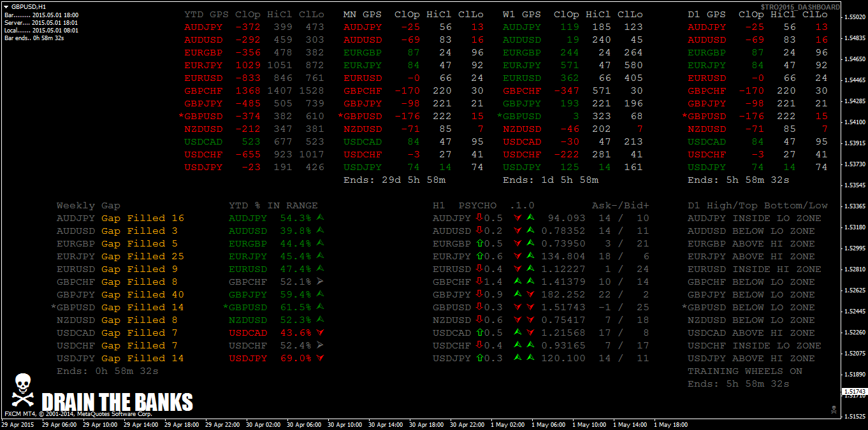Click USDCHF sideways arrow in YTD % IN RANGE
Screen dimensions: 868x430
320,345
